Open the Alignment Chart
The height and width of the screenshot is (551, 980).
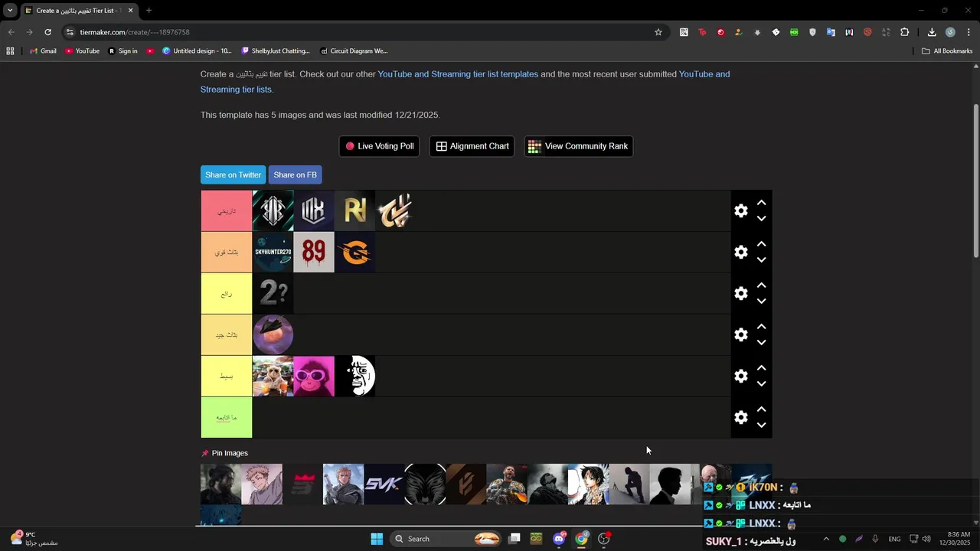pyautogui.click(x=472, y=146)
